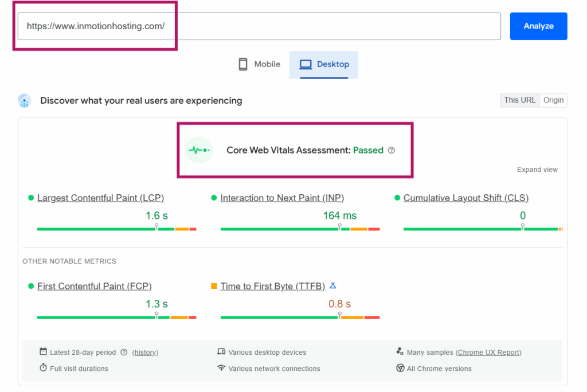
Task: Click the help icon beside Passed
Action: 392,150
